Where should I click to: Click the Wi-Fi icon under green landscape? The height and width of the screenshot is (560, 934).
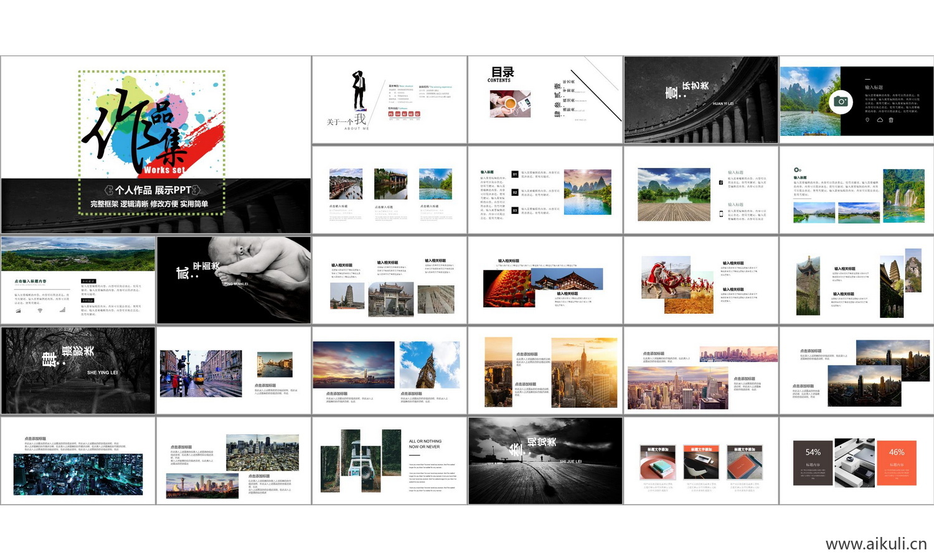point(40,310)
